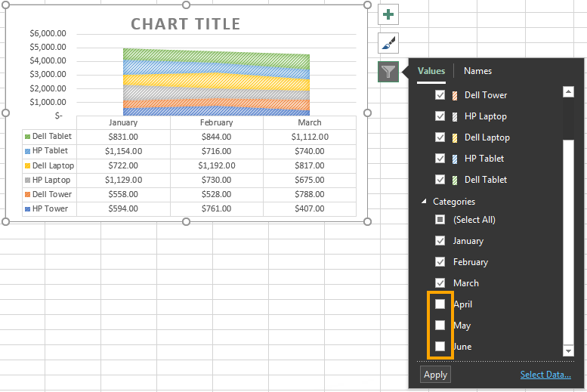The height and width of the screenshot is (392, 587).
Task: Click the filter list scroll up arrow
Action: point(568,91)
